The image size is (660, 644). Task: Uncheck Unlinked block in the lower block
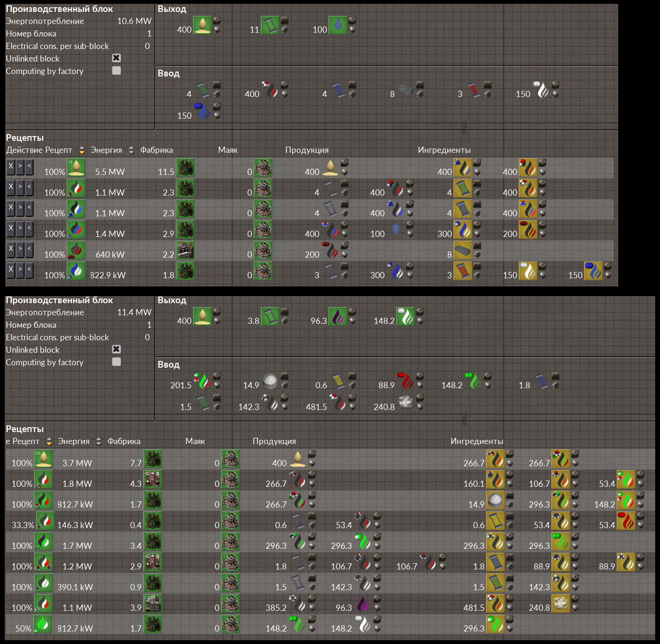(116, 349)
